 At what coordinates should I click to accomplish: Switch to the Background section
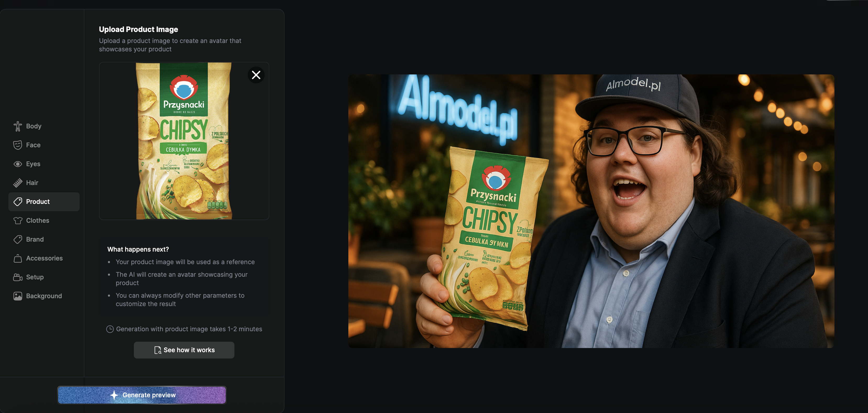44,296
